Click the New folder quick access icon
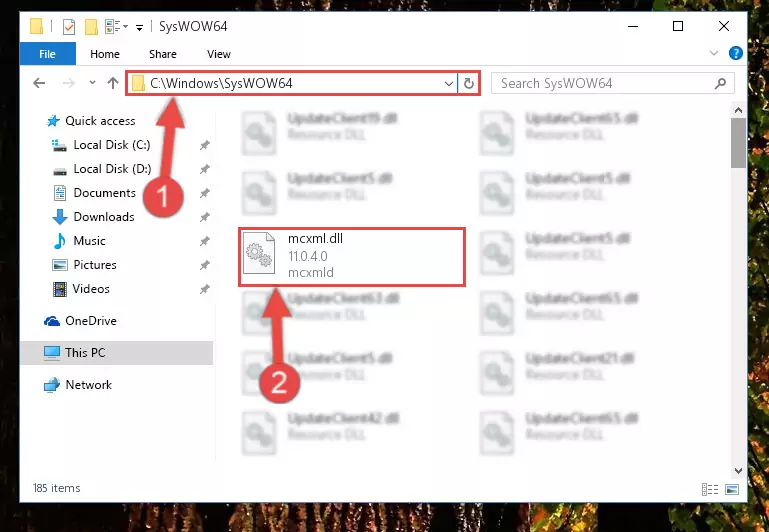This screenshot has width=769, height=532. click(x=91, y=26)
